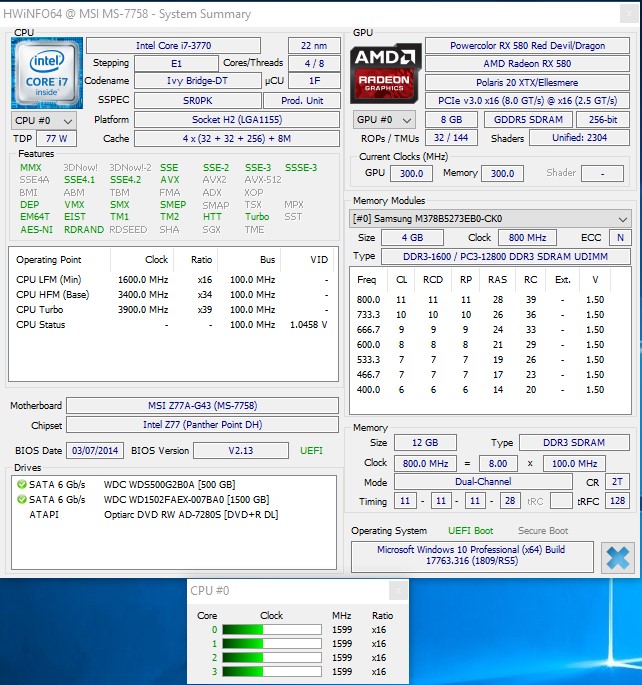Click the AMD Radeon RX 580 field
The image size is (642, 685).
click(x=528, y=64)
